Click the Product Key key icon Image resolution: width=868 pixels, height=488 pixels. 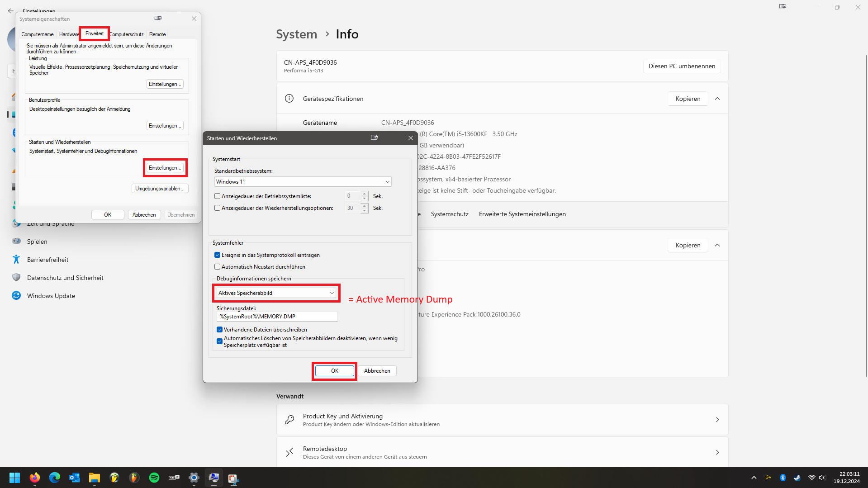pos(289,420)
